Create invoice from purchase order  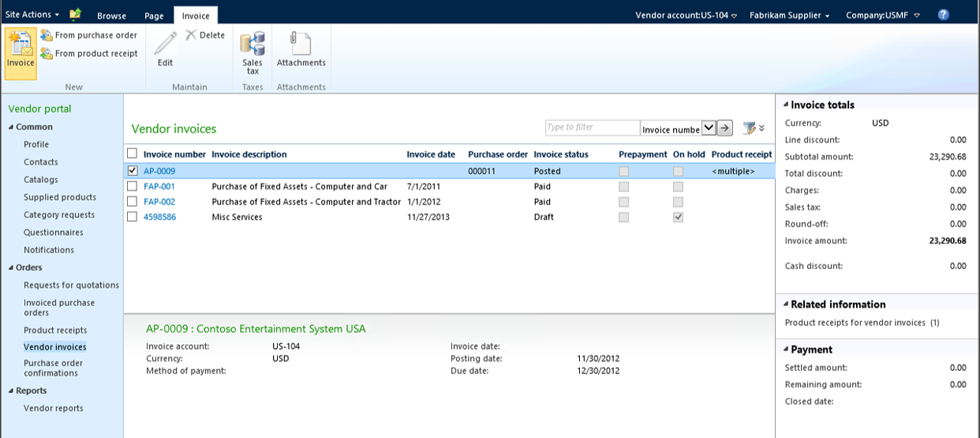tap(89, 36)
